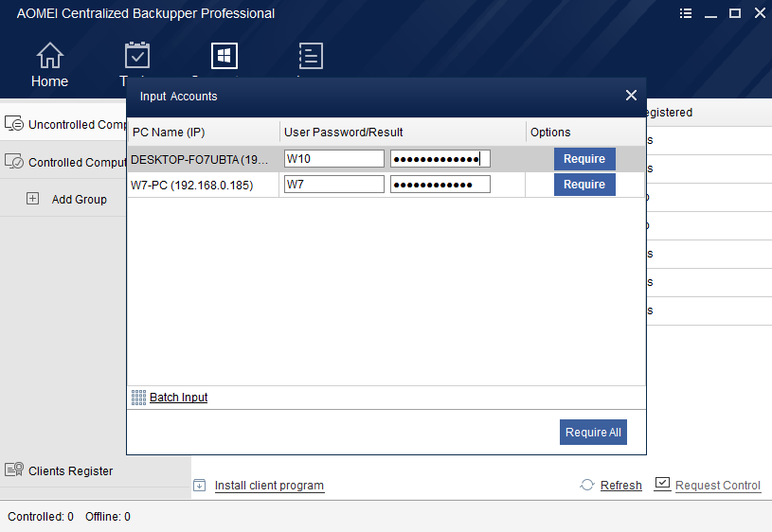The height and width of the screenshot is (532, 772).
Task: Click the Clients Register certificate icon
Action: [14, 470]
